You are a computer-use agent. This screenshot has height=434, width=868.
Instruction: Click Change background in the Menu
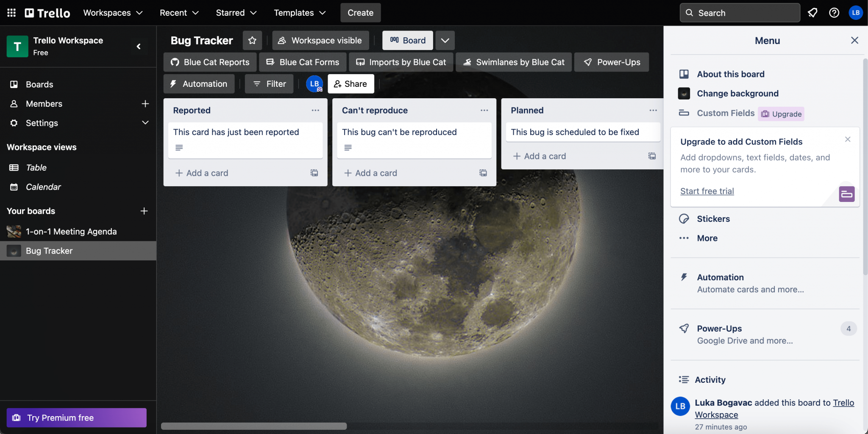coord(737,94)
